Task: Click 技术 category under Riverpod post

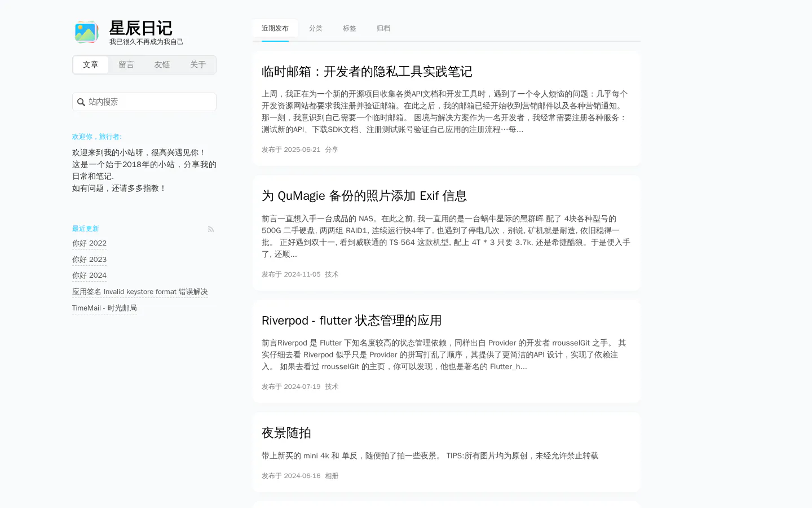Action: point(332,387)
